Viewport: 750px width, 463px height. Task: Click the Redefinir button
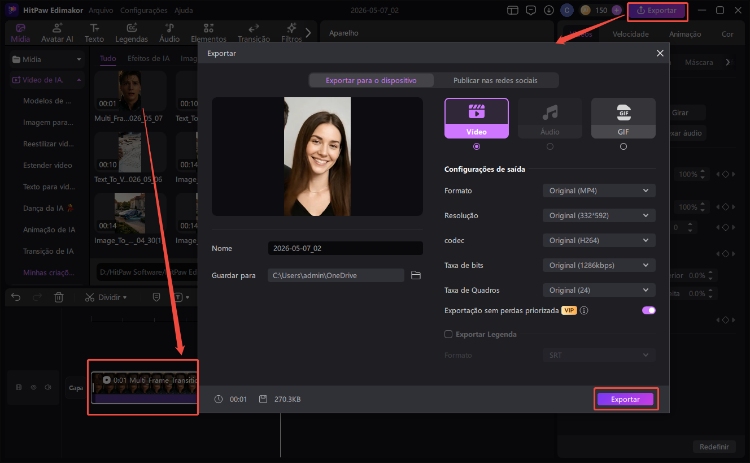pos(714,446)
